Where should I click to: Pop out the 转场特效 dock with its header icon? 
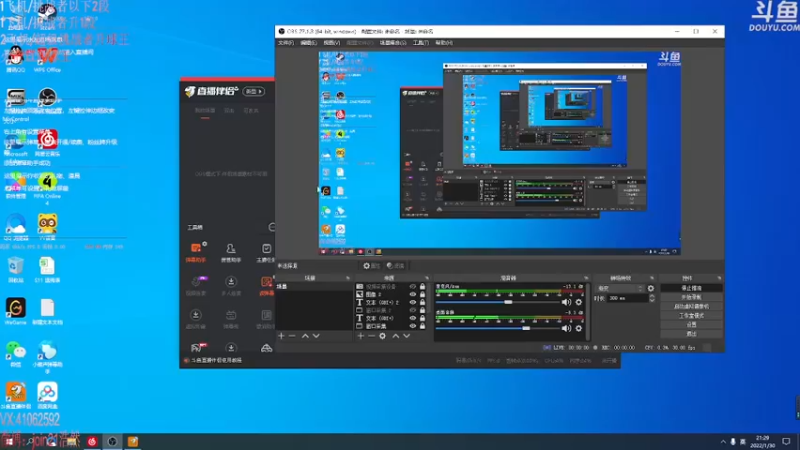coord(652,278)
